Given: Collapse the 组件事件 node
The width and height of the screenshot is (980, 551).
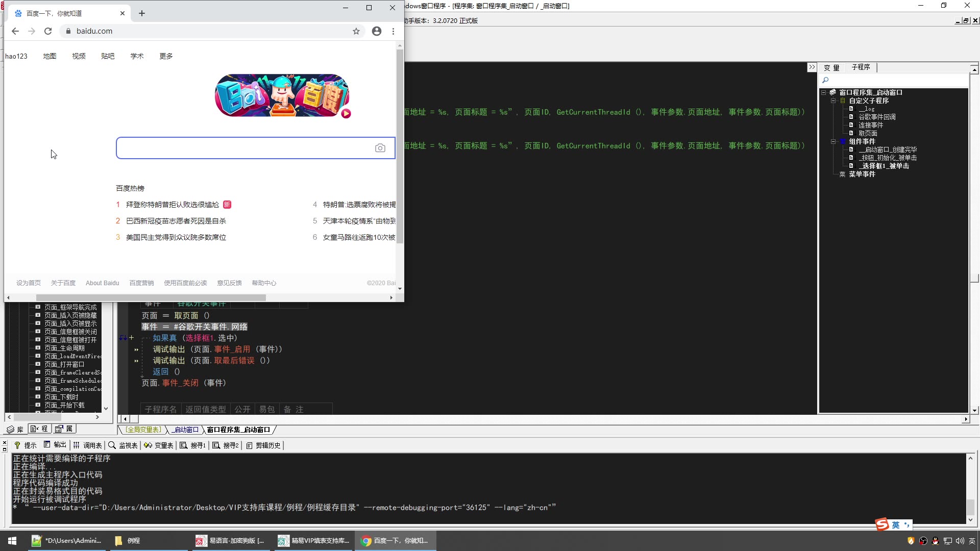Looking at the screenshot, I should [833, 141].
